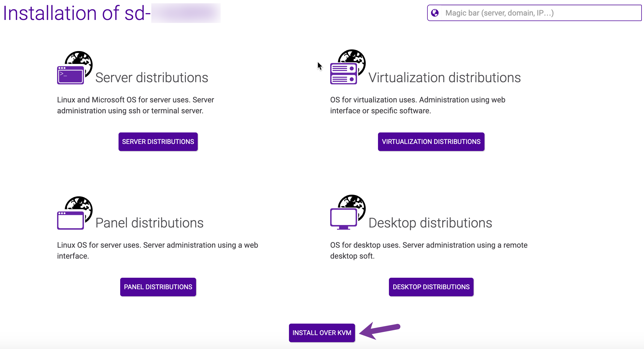Open the Server Distributions button
This screenshot has width=644, height=349.
pos(158,142)
